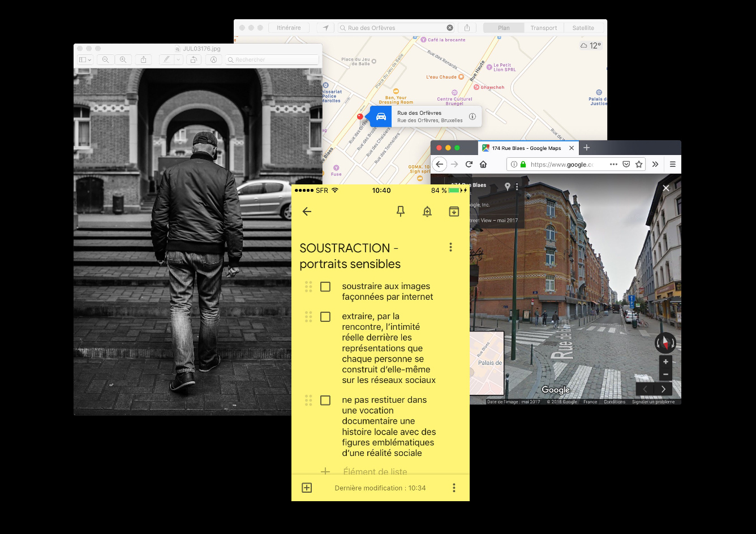Screen dimensions: 756x534
Task: Switch Apple Maps to Satellite view
Action: 583,28
